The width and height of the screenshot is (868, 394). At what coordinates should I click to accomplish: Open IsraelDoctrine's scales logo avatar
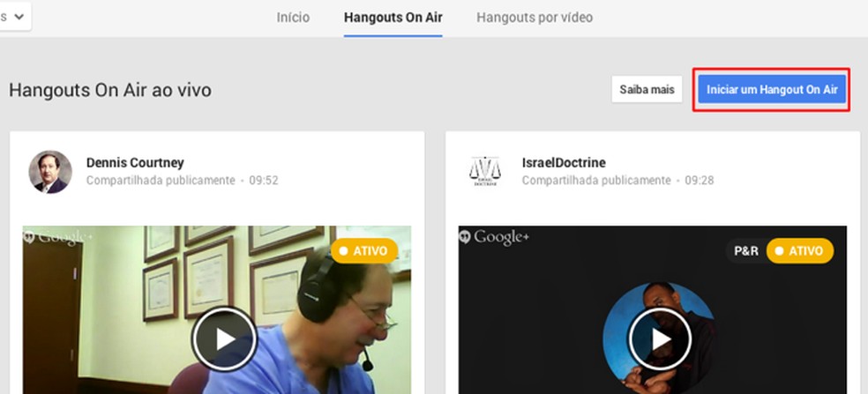pos(485,171)
